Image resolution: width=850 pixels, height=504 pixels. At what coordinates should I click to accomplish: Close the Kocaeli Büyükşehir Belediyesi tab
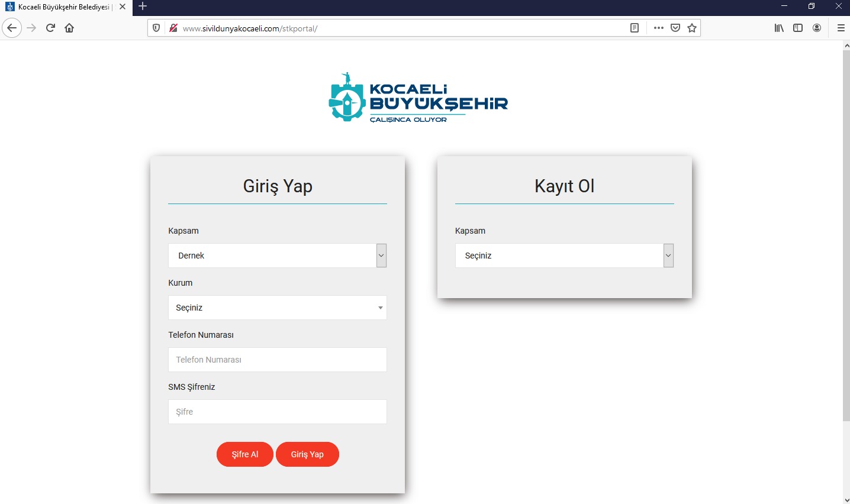click(x=123, y=7)
